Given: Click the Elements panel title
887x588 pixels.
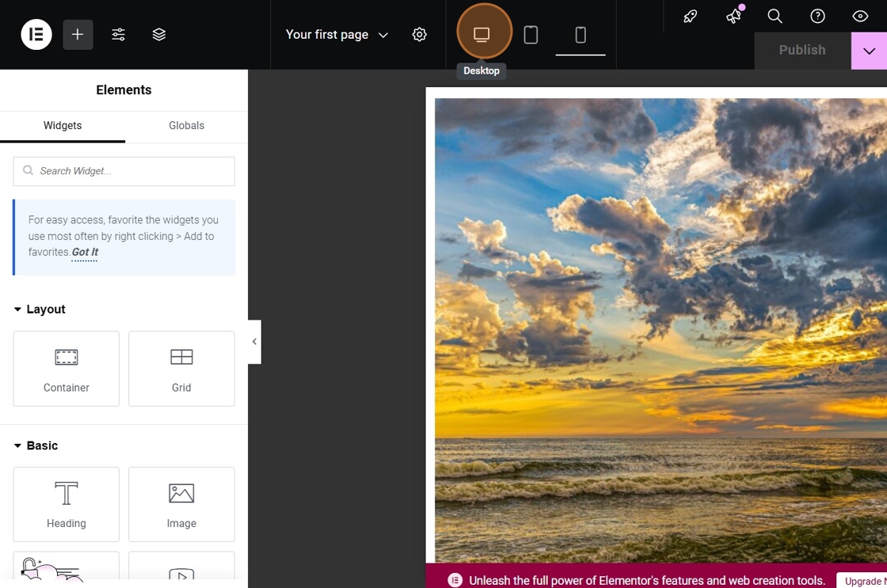Looking at the screenshot, I should [124, 90].
